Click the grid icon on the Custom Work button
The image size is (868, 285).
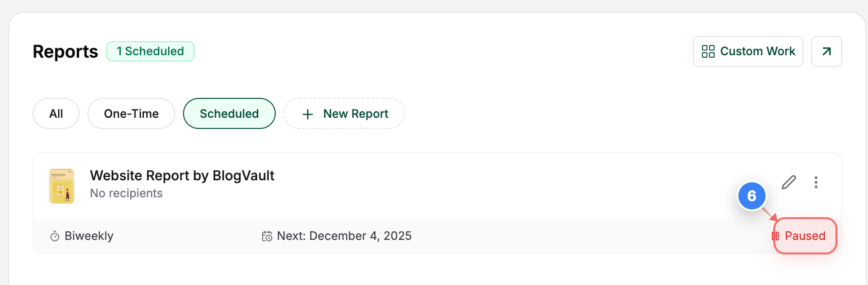708,51
